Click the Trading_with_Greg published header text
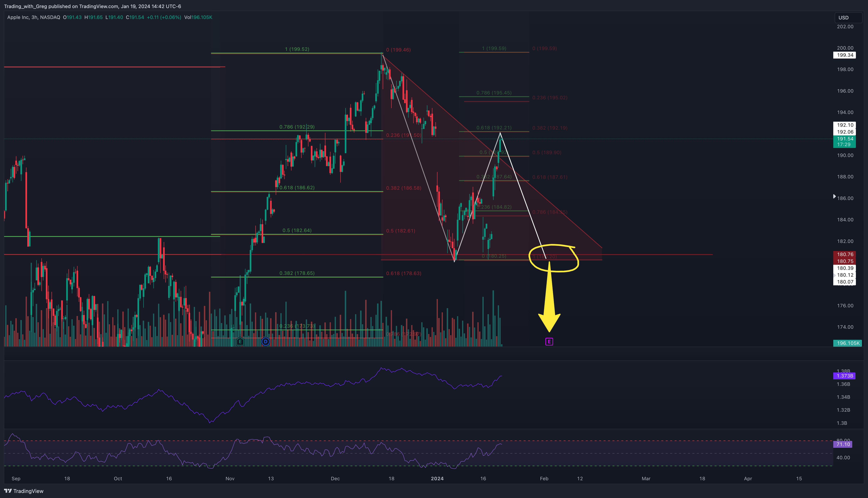 tap(93, 6)
